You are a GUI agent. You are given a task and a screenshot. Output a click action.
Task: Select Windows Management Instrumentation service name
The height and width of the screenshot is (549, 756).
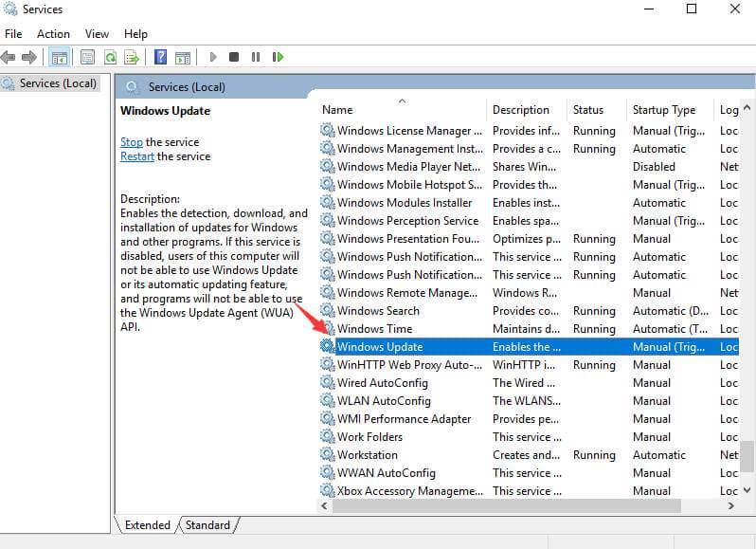[410, 148]
